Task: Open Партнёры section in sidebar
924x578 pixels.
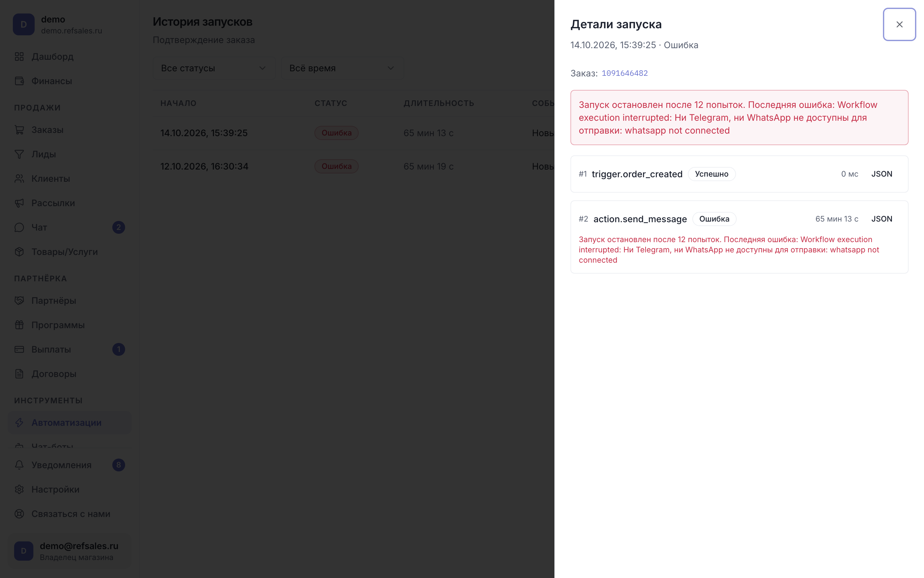Action: 70,301
